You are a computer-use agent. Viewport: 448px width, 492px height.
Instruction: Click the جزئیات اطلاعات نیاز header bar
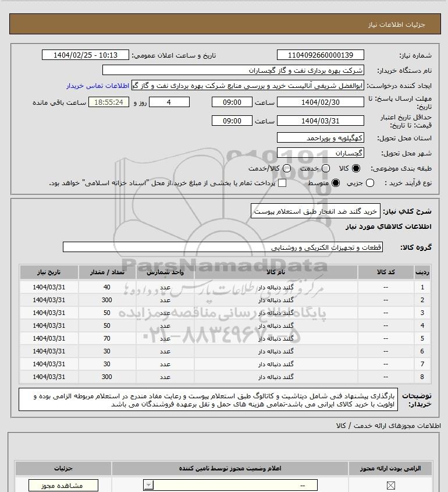point(225,24)
